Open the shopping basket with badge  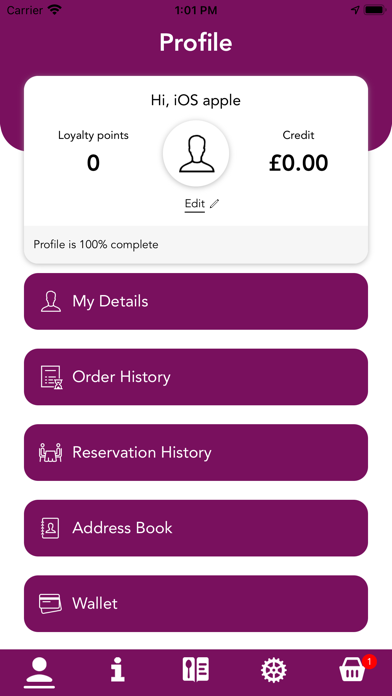pyautogui.click(x=354, y=668)
